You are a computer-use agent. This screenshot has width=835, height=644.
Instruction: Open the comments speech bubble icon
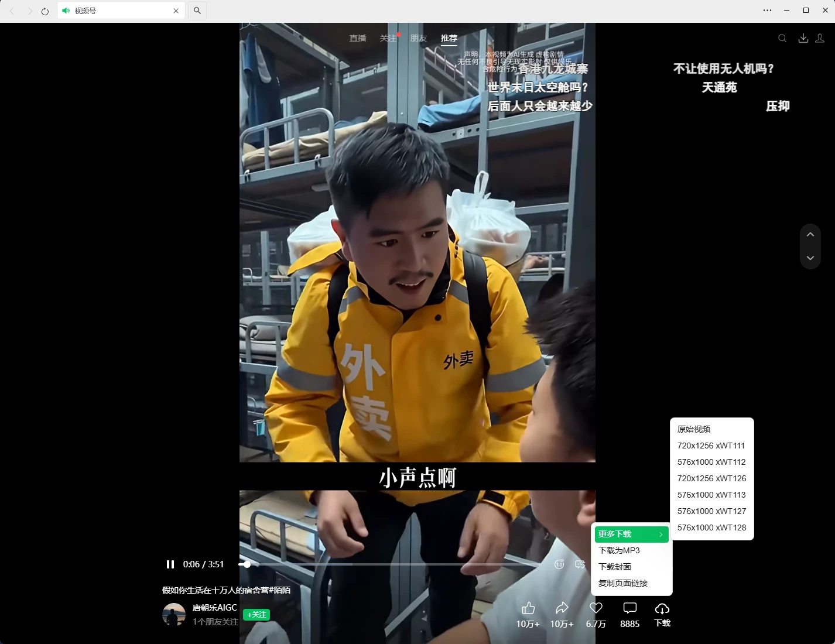(x=630, y=608)
